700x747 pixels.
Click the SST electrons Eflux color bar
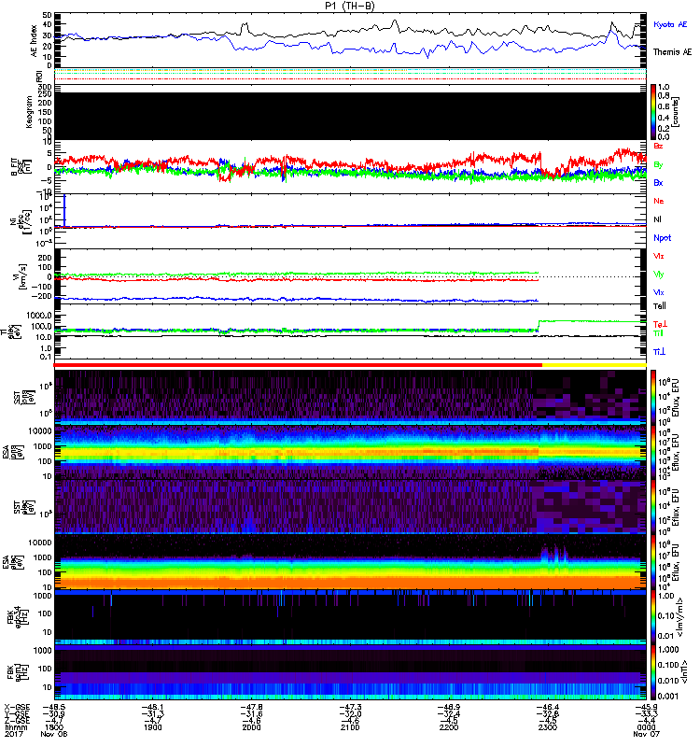coord(654,506)
